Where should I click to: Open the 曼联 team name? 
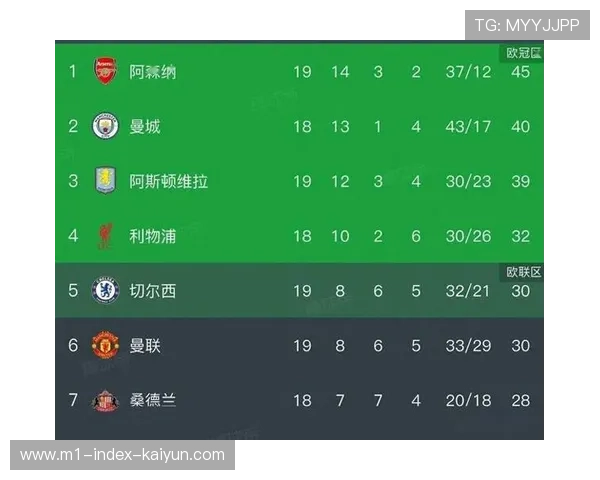point(145,346)
